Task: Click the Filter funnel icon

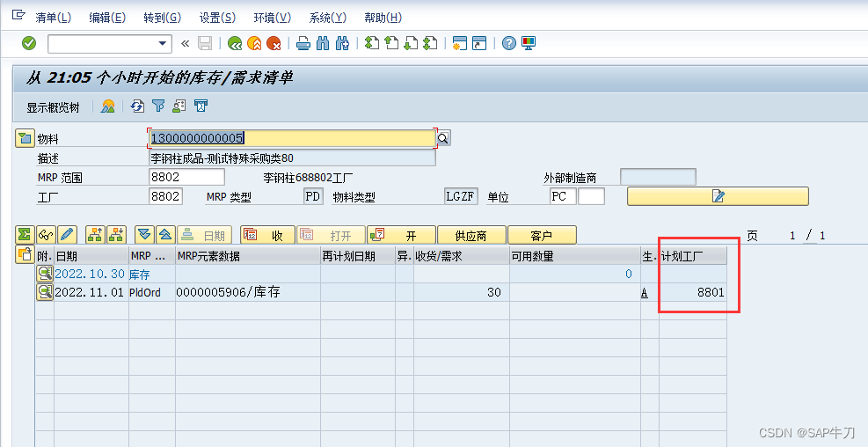Action: click(158, 106)
